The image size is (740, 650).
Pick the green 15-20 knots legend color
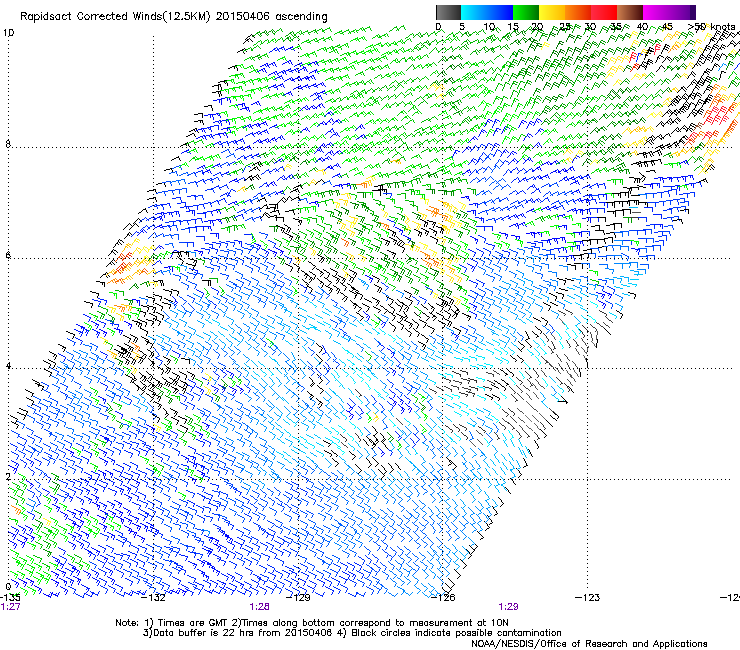click(x=525, y=12)
